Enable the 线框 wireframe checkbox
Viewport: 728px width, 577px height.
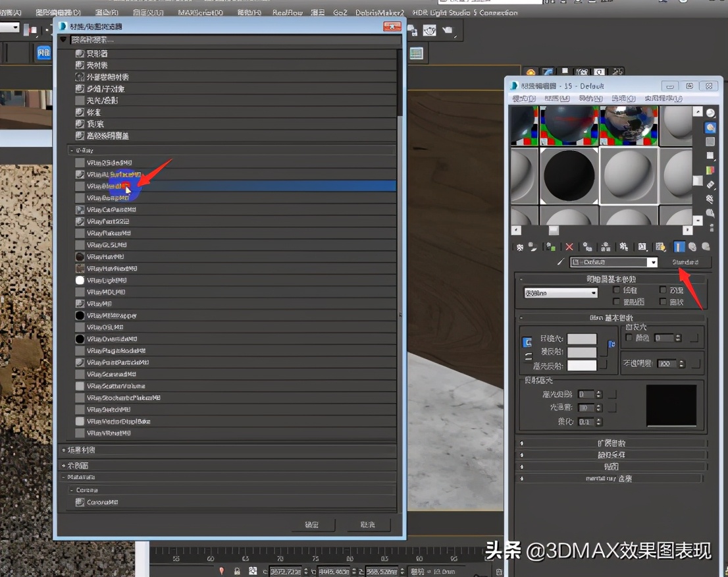click(615, 290)
